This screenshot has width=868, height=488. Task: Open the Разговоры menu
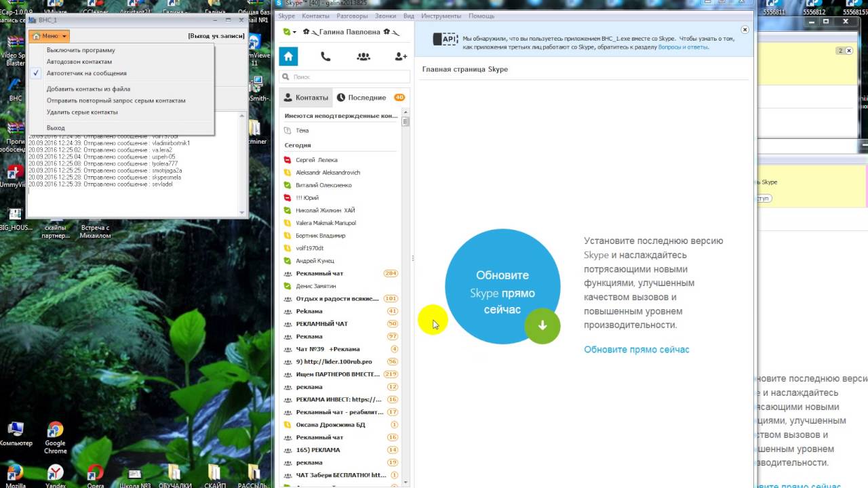[x=352, y=16]
